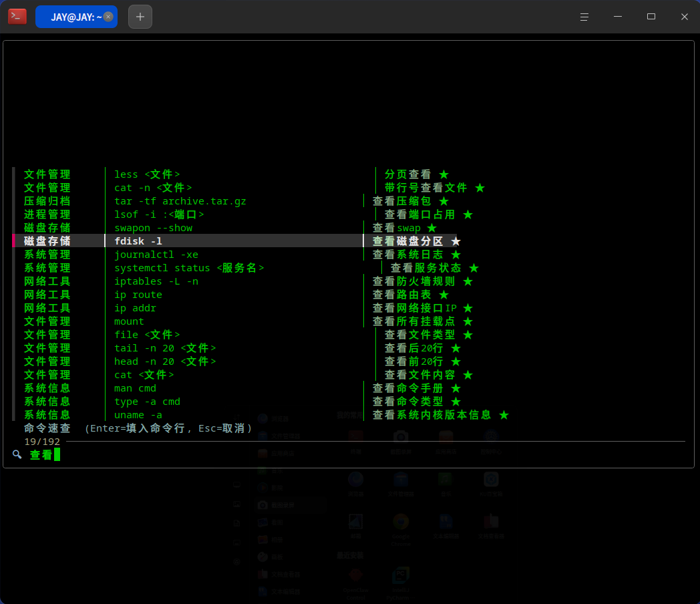This screenshot has width=700, height=604.
Task: Click the 分页查看 description
Action: pos(407,174)
